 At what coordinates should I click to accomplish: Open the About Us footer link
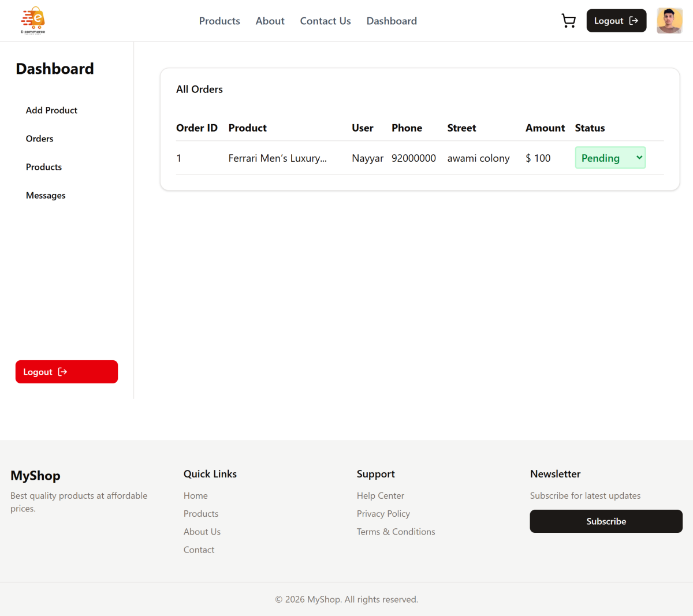pos(202,532)
